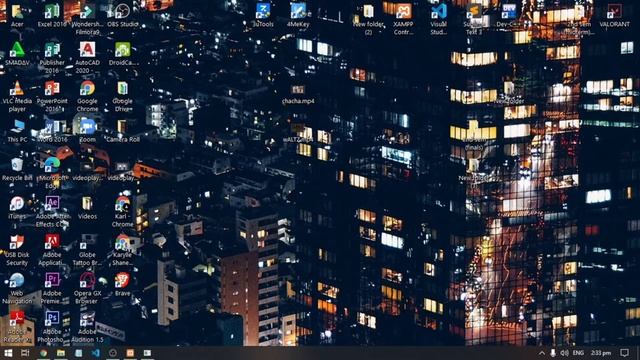Launch Adobe After Effects CC shortcut
640x360 pixels.
coord(52,211)
